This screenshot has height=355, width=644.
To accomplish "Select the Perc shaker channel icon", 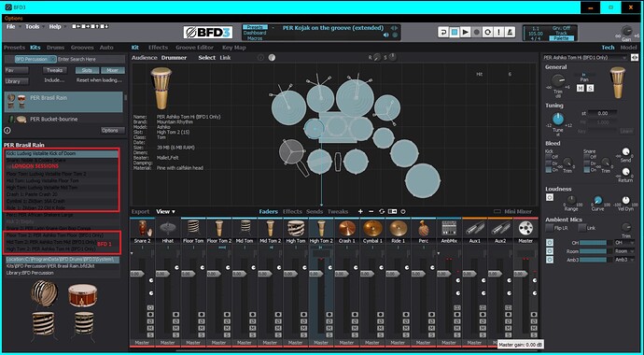I will click(x=424, y=228).
